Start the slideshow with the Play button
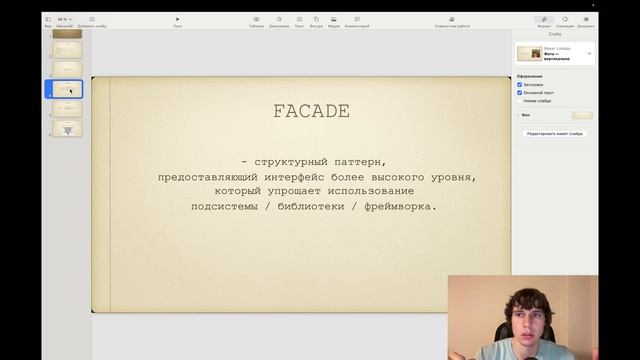This screenshot has width=640, height=360. tap(178, 19)
